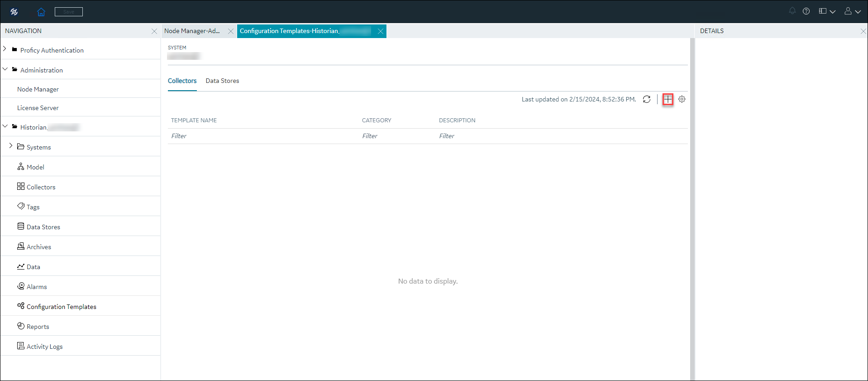The width and height of the screenshot is (868, 381).
Task: Click the Alarms icon
Action: coord(21,286)
